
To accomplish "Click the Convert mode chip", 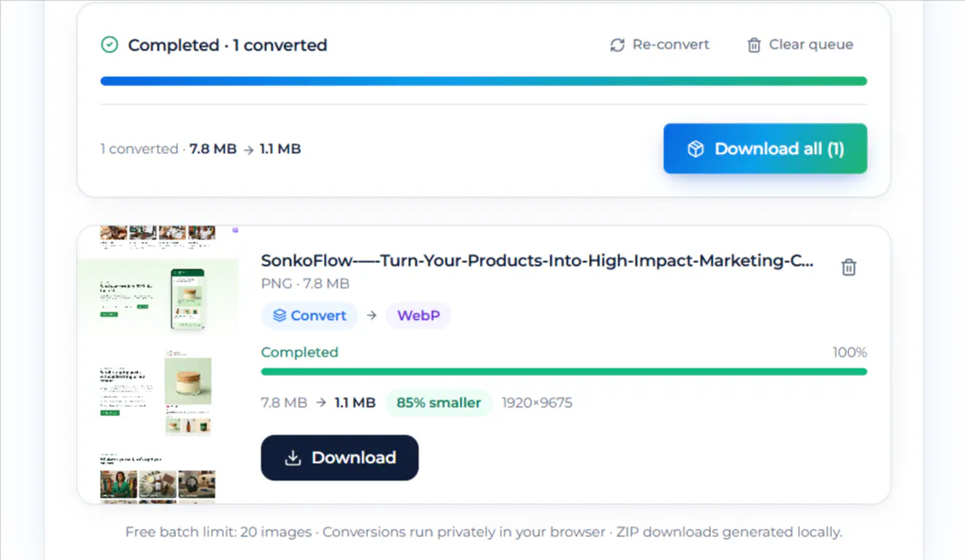I will tap(309, 315).
